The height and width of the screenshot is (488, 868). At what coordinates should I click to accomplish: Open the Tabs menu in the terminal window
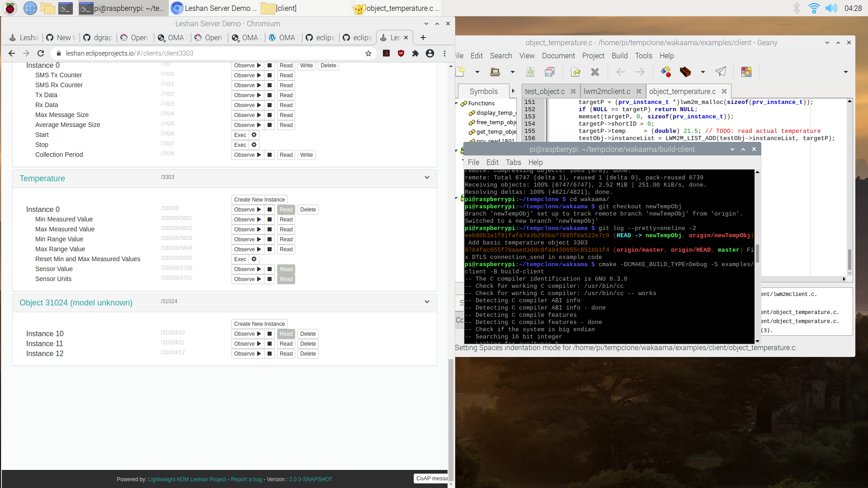513,162
